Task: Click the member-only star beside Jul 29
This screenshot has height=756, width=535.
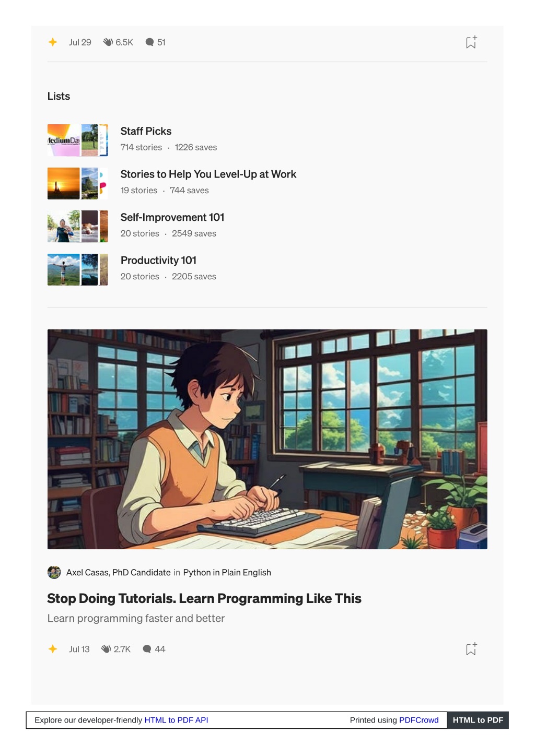Action: tap(53, 42)
